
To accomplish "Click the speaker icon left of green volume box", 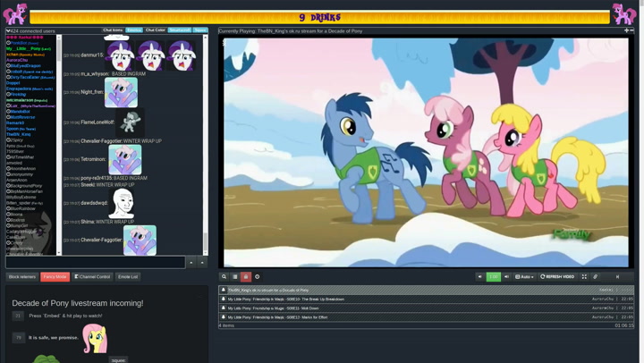I will pyautogui.click(x=480, y=277).
